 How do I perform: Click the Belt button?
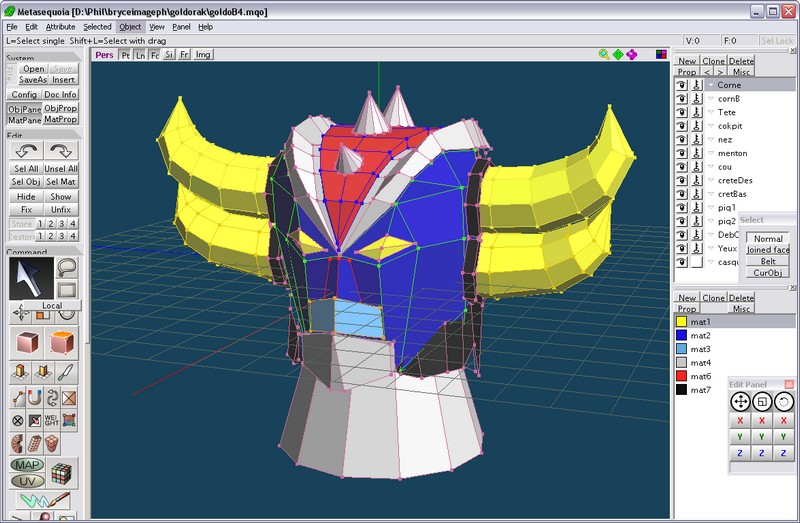(x=768, y=261)
